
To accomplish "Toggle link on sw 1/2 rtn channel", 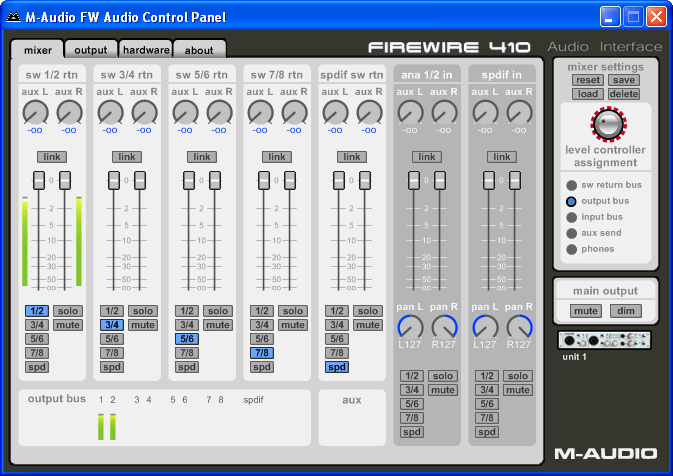I will pyautogui.click(x=52, y=157).
